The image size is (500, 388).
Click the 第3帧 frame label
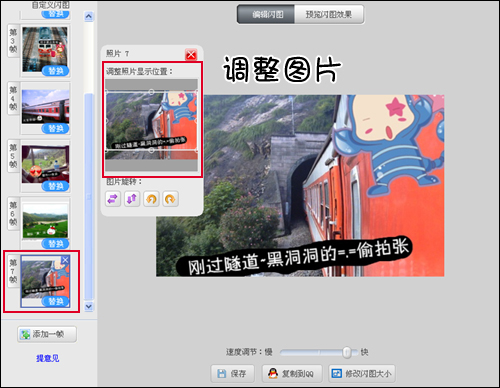(13, 41)
